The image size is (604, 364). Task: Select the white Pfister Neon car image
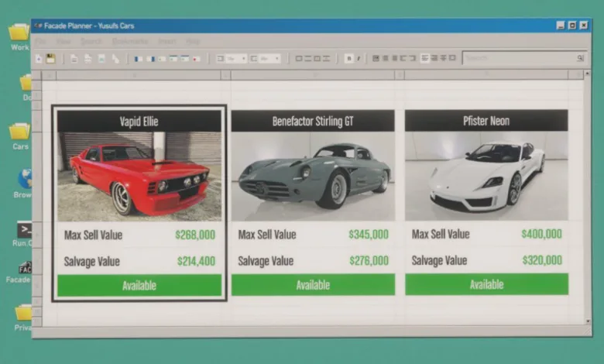pos(486,176)
